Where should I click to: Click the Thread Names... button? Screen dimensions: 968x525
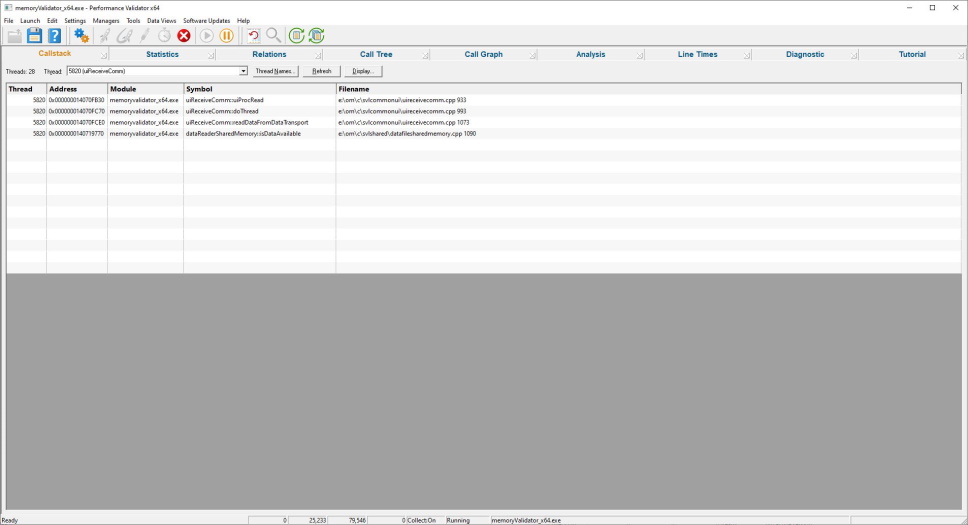tap(275, 71)
